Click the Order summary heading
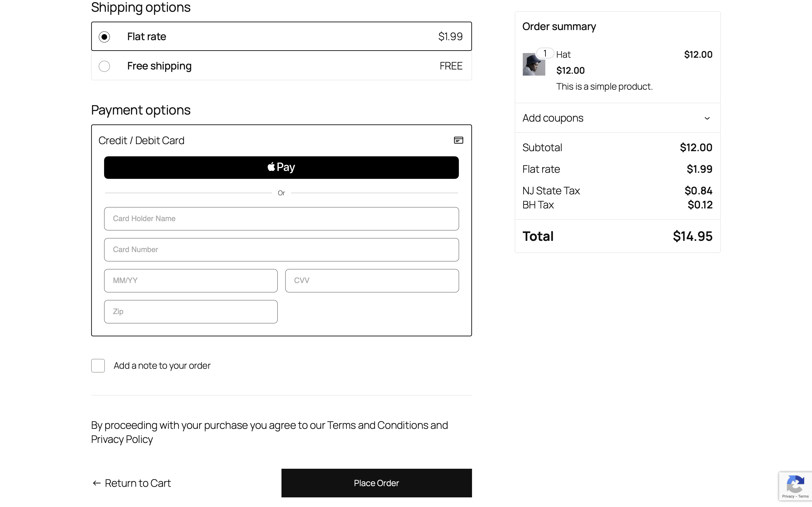Viewport: 812px width, 507px height. point(559,27)
